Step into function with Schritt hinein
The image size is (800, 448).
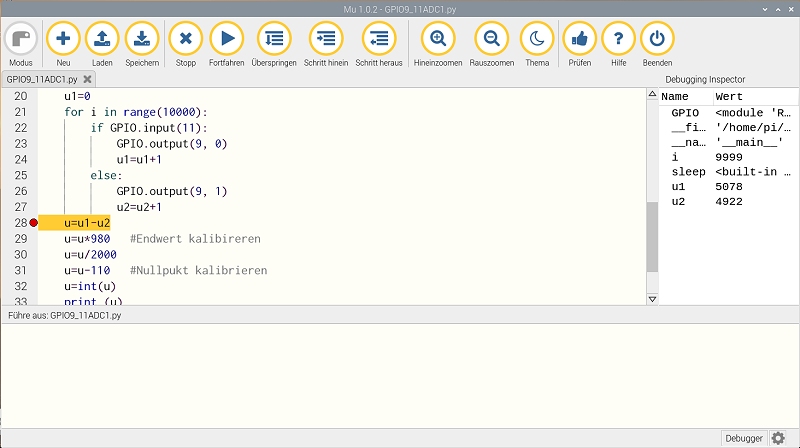click(325, 40)
